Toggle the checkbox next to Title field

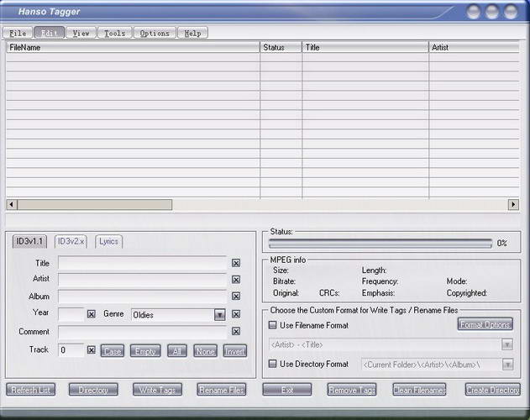click(x=236, y=263)
